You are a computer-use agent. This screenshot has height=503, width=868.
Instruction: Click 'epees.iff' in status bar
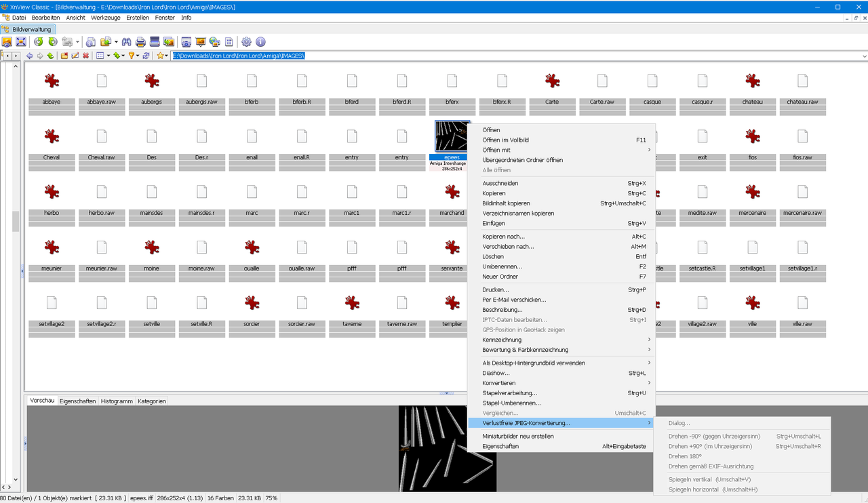click(x=143, y=498)
